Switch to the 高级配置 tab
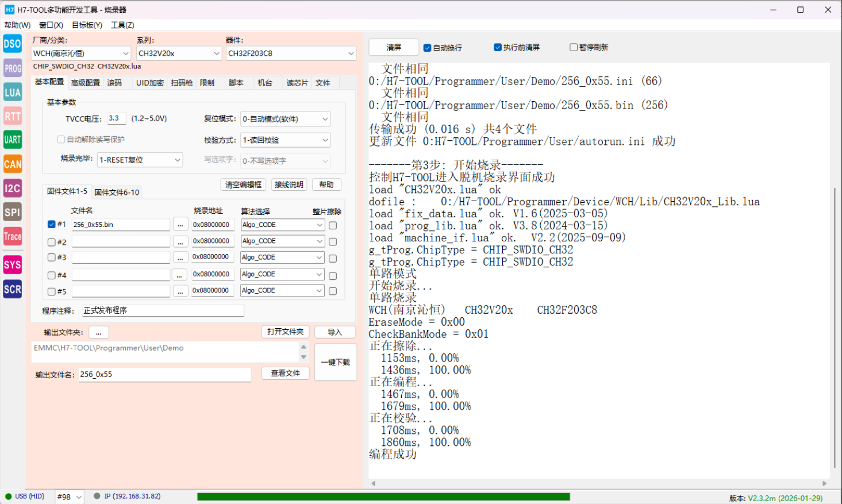The image size is (842, 504). click(85, 83)
